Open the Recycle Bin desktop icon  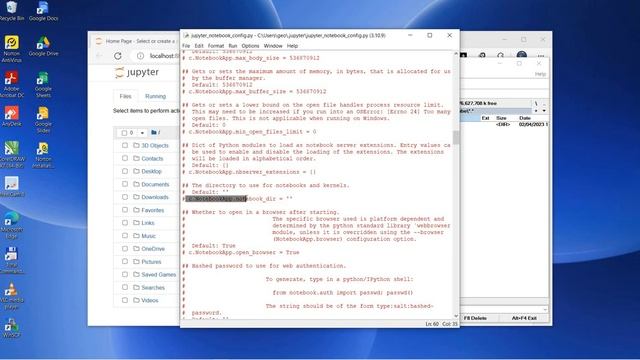11,11
